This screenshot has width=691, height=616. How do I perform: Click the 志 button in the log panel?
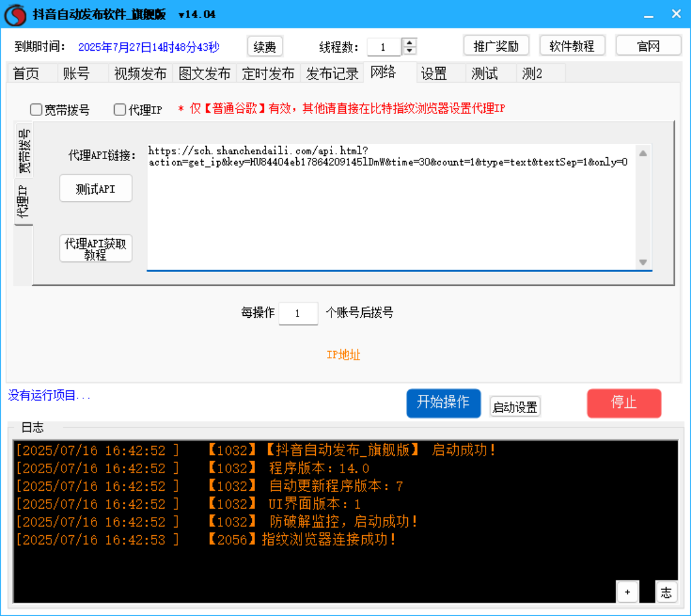[x=666, y=592]
